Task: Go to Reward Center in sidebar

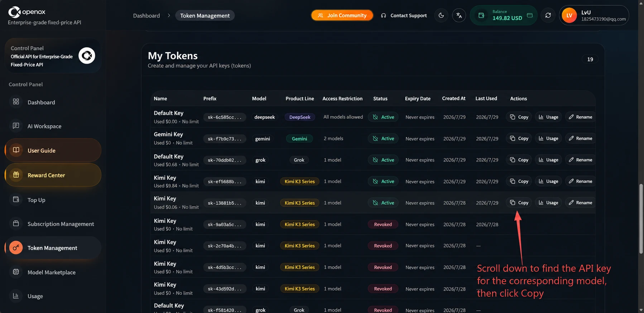Action: click(x=53, y=175)
